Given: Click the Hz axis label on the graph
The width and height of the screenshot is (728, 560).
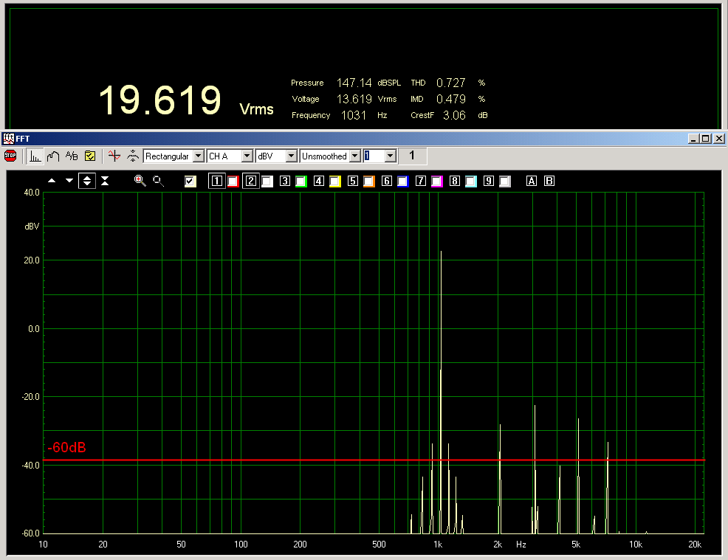Looking at the screenshot, I should click(x=521, y=545).
